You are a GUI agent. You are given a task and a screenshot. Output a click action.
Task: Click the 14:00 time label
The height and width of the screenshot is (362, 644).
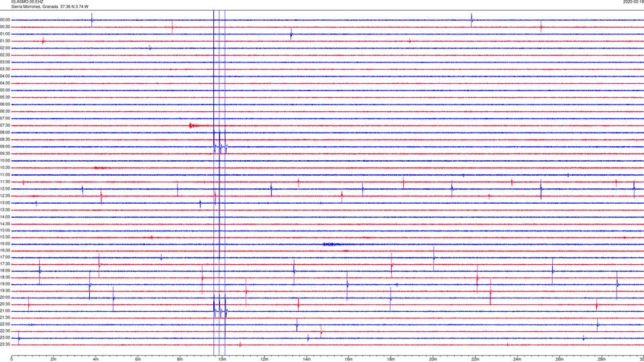tap(5, 217)
